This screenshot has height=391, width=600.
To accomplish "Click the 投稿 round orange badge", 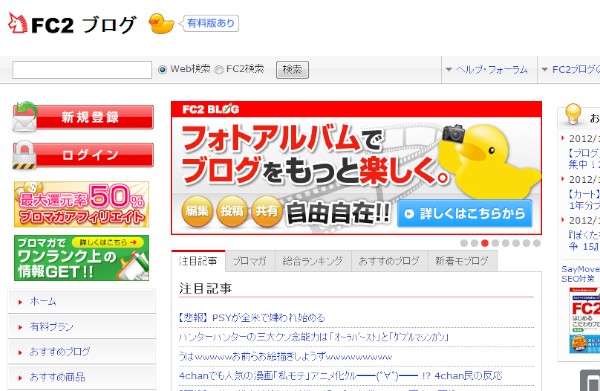I will tap(232, 211).
